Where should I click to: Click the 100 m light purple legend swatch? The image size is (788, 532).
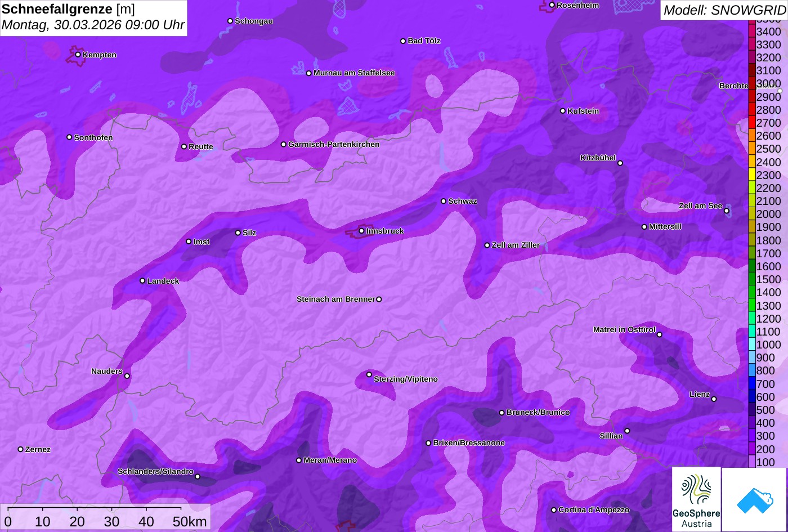coord(751,462)
